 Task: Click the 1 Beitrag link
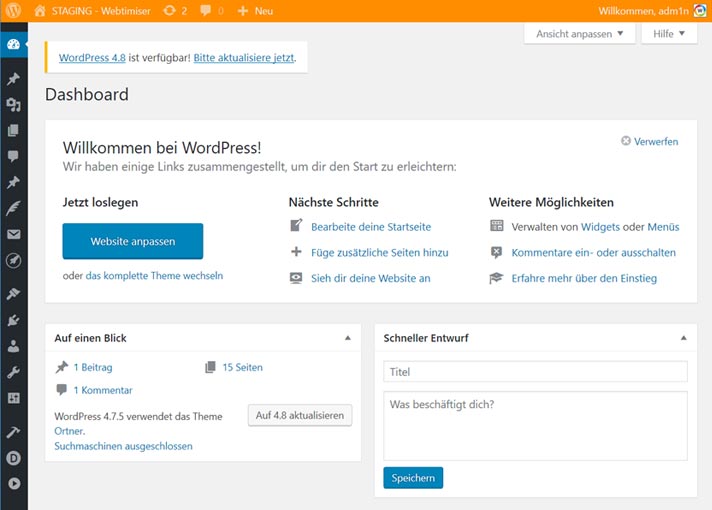[93, 367]
